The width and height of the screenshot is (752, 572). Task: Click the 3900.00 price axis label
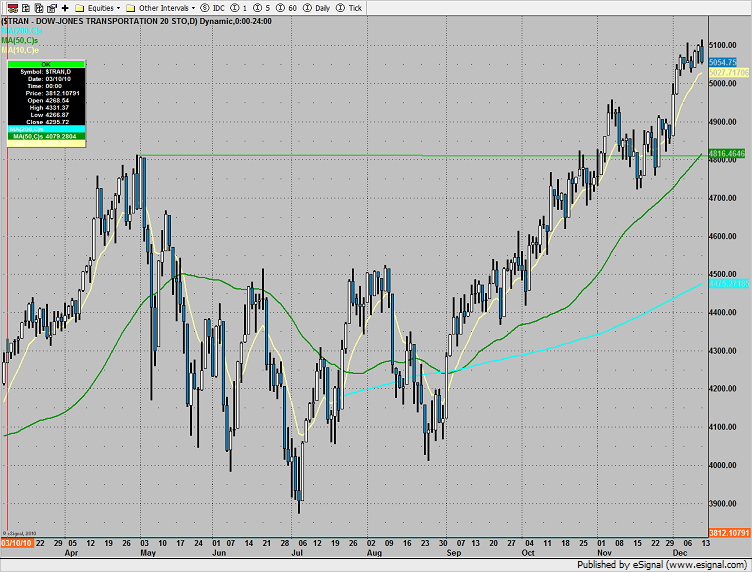[723, 504]
